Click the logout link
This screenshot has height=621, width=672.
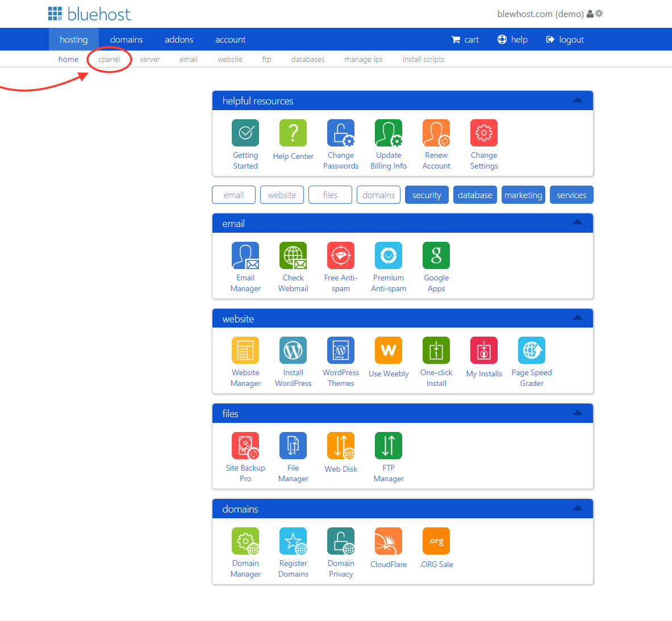(565, 39)
